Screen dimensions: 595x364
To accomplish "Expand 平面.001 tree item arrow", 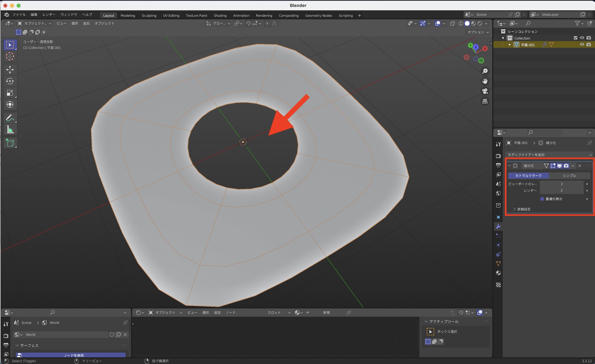I will pos(510,45).
